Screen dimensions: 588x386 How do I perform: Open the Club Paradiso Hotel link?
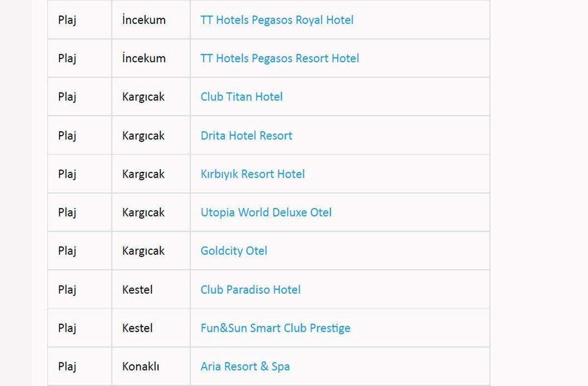click(x=250, y=289)
